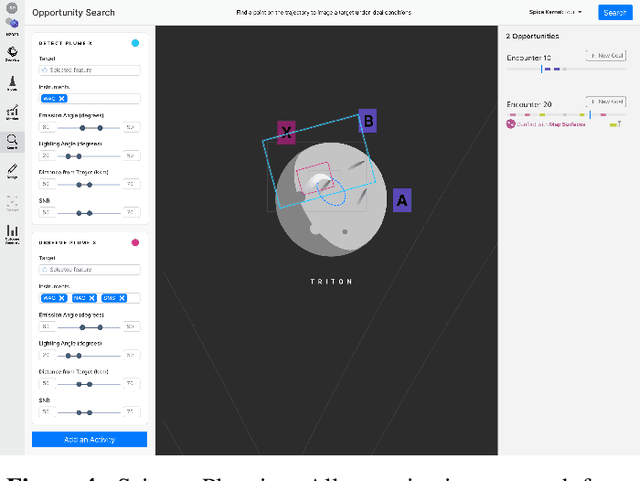
Task: Open the bar chart icon in sidebar
Action: click(12, 232)
